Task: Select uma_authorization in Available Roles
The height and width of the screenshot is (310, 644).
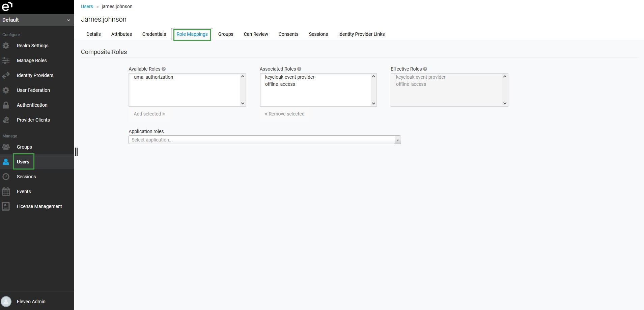Action: (153, 77)
